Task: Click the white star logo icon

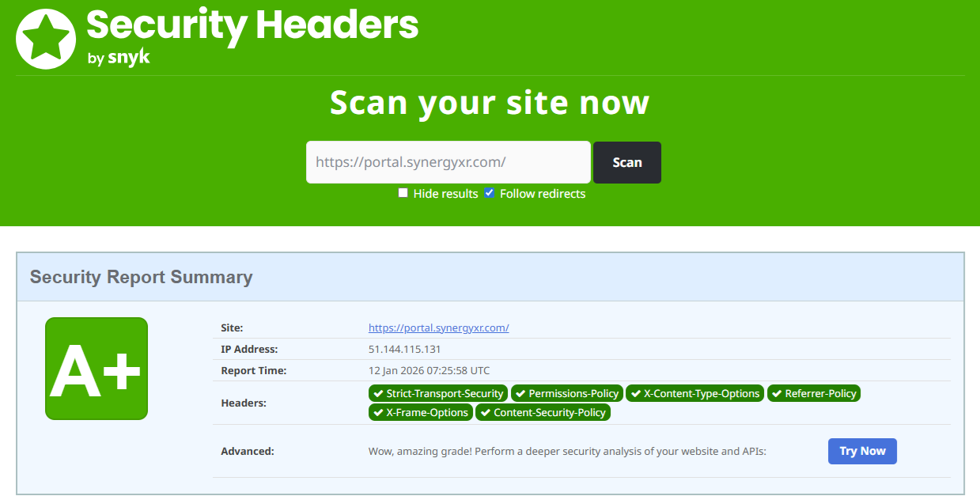Action: tap(46, 39)
